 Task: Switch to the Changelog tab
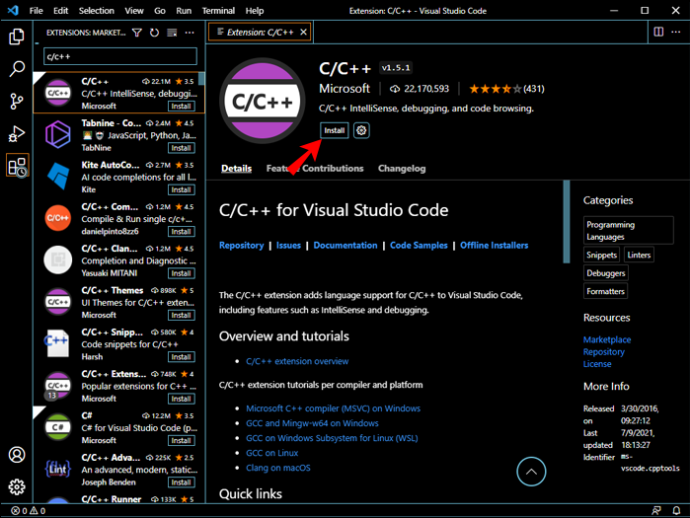pos(402,168)
